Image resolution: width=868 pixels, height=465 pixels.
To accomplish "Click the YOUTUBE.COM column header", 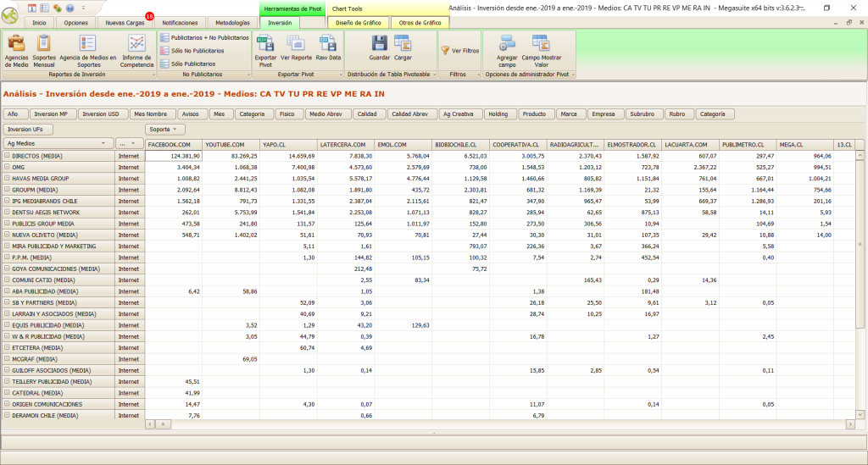I will (231, 144).
